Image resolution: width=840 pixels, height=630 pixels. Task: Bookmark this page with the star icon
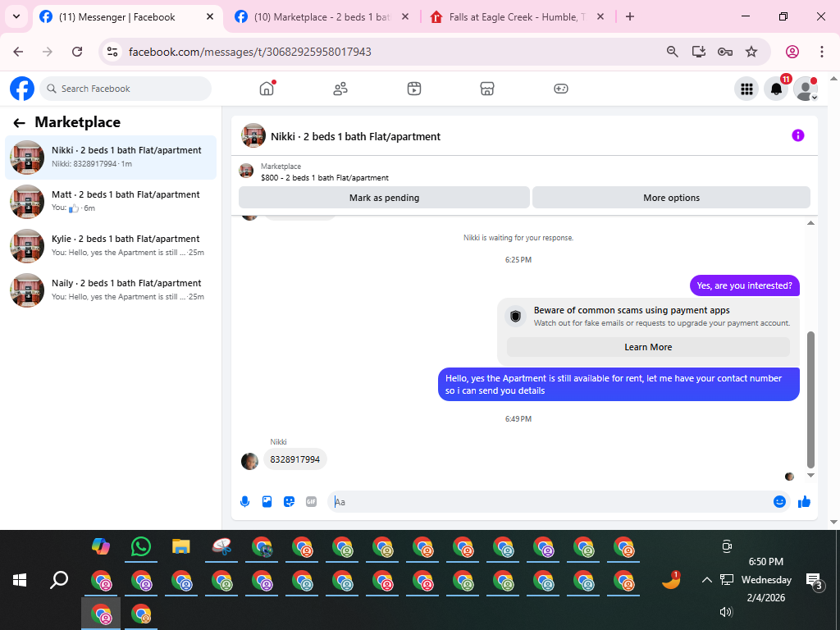click(x=751, y=52)
